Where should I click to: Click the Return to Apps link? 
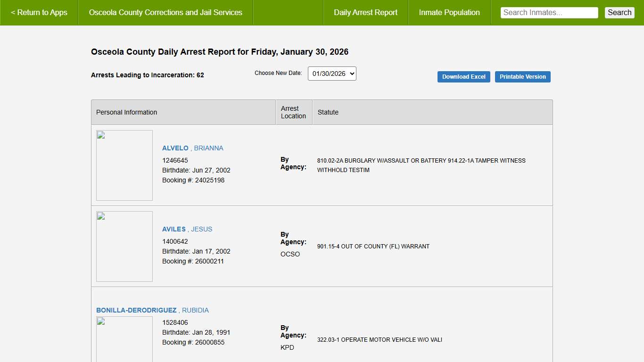tap(39, 13)
